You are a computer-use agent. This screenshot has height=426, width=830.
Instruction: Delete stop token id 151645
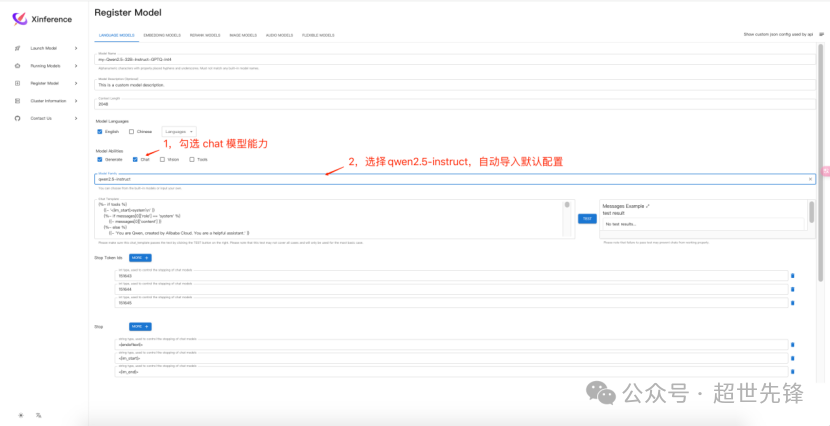(792, 303)
